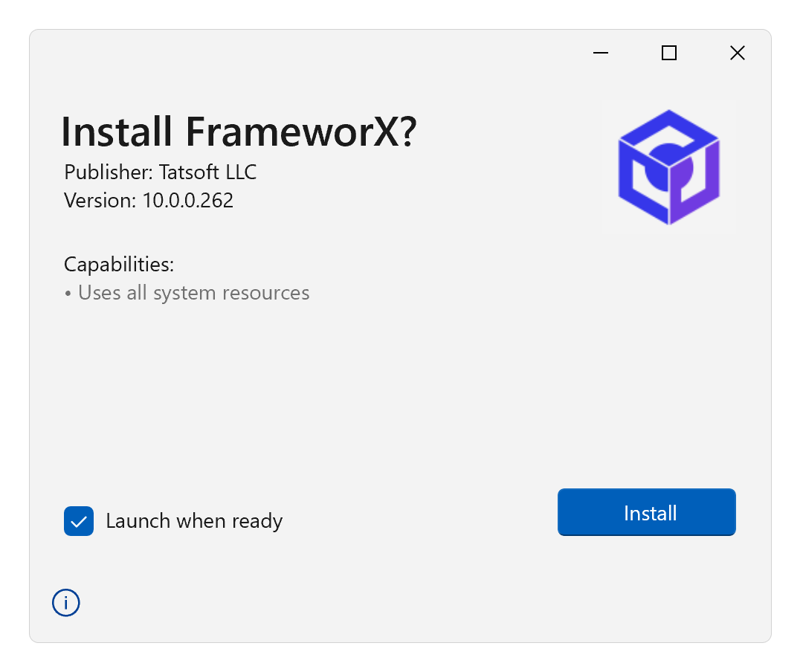The width and height of the screenshot is (803, 672).
Task: Select the Publisher: Tatsoft LLC text
Action: point(161,172)
